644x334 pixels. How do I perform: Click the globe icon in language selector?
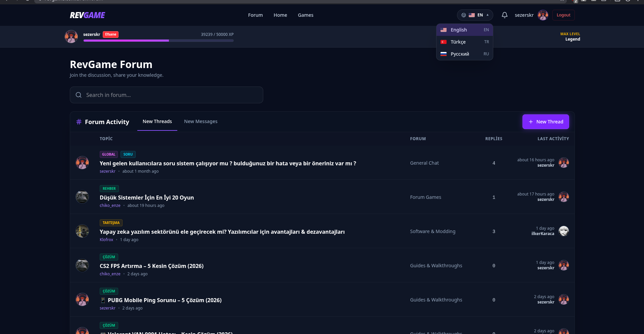click(x=463, y=15)
